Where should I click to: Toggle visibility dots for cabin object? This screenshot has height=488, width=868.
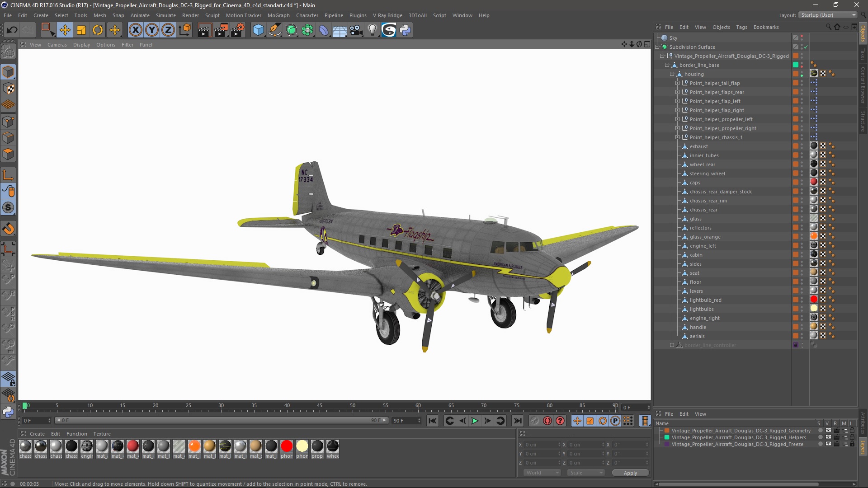pos(802,255)
